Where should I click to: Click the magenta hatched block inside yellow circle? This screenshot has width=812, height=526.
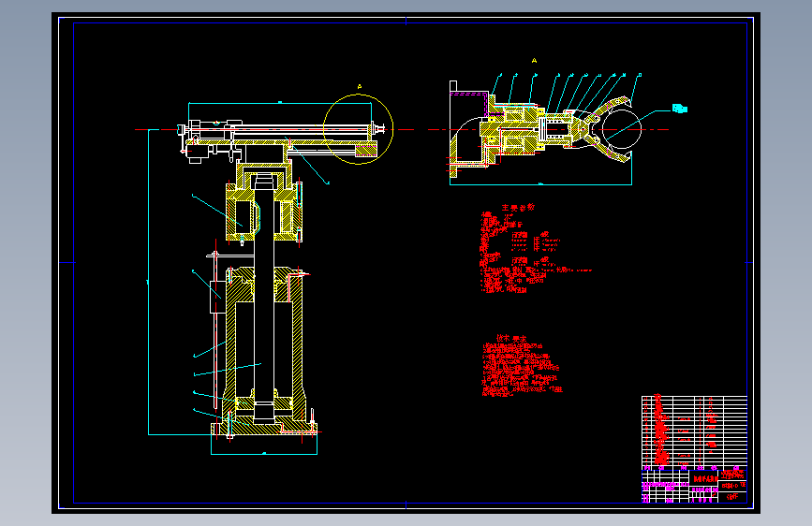coord(366,150)
